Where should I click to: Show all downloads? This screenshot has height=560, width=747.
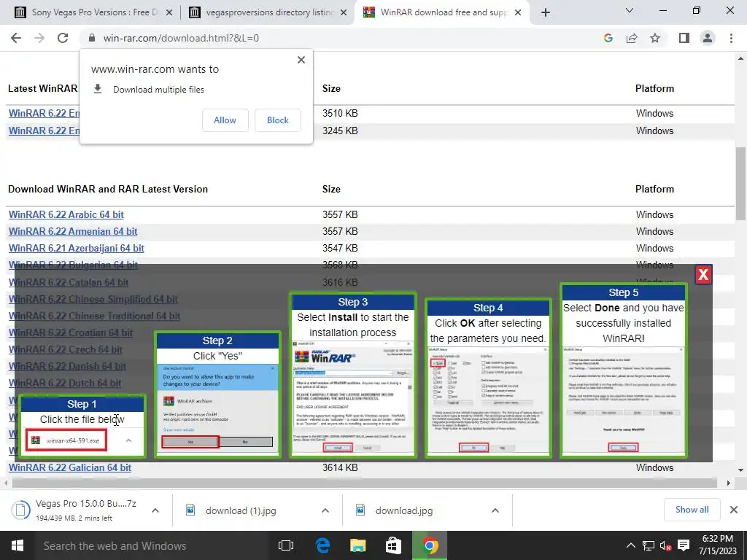click(692, 510)
